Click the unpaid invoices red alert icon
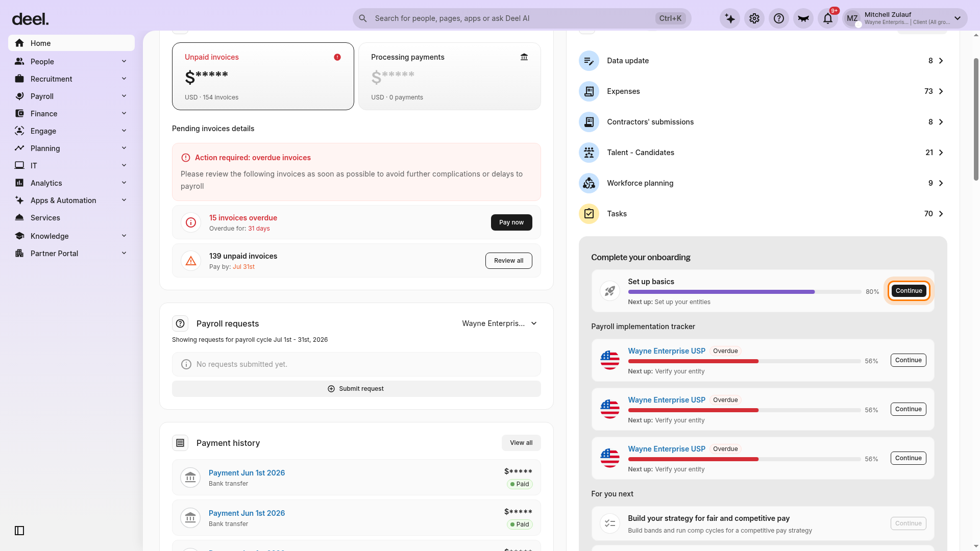Screen dimensions: 980x551 (x=337, y=57)
